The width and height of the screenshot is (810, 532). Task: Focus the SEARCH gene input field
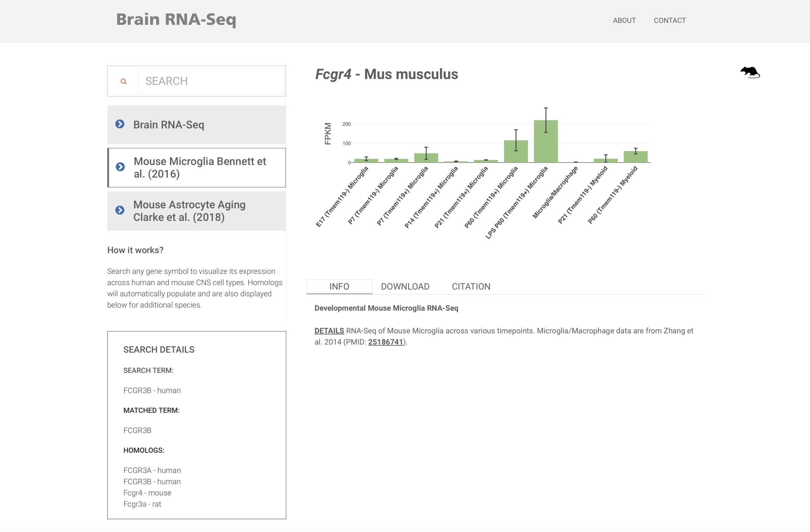210,81
